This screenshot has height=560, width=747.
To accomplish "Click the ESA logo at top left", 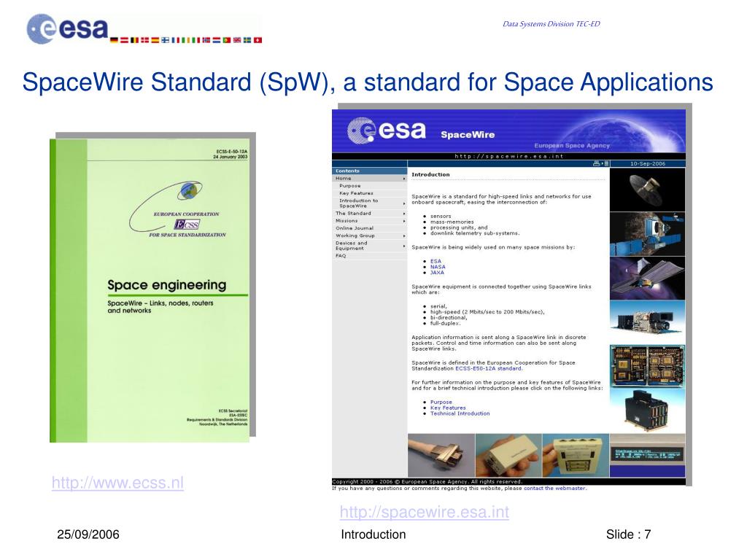I will (x=68, y=29).
